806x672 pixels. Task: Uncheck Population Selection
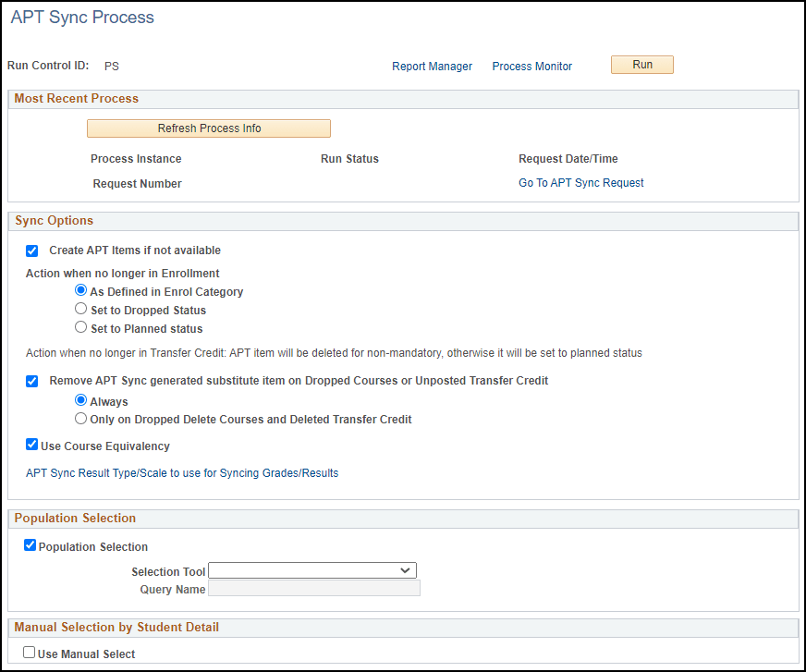click(x=31, y=546)
